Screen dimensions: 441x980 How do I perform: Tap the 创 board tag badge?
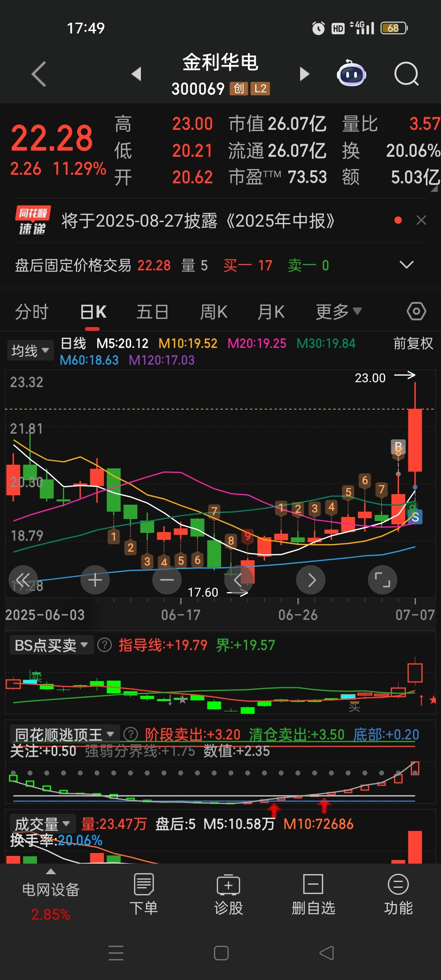click(x=238, y=89)
